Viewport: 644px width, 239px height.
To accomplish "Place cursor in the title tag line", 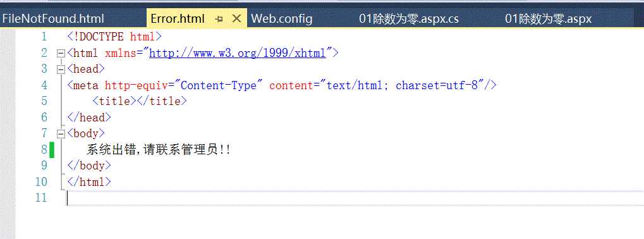I will pyautogui.click(x=140, y=101).
